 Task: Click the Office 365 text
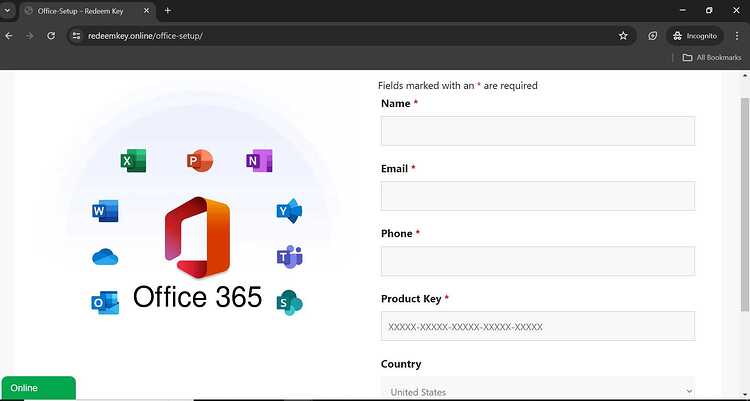pyautogui.click(x=198, y=297)
